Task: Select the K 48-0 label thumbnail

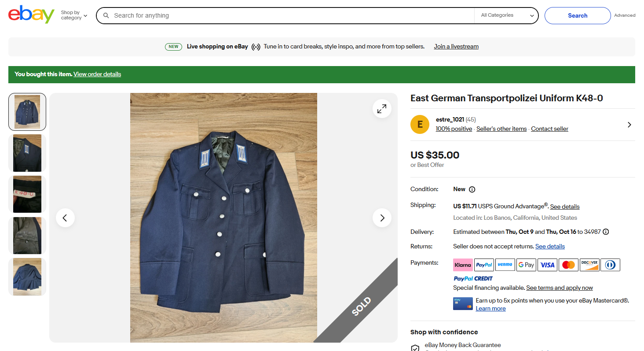Action: coord(27,194)
